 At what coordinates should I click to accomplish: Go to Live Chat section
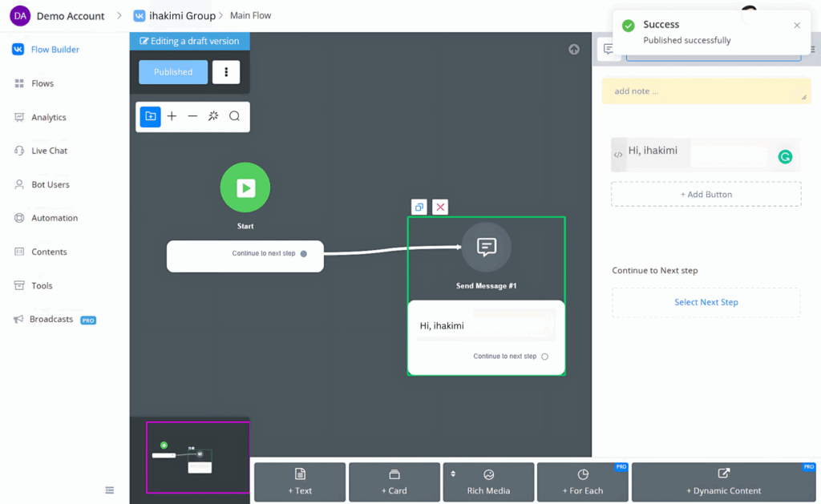49,151
